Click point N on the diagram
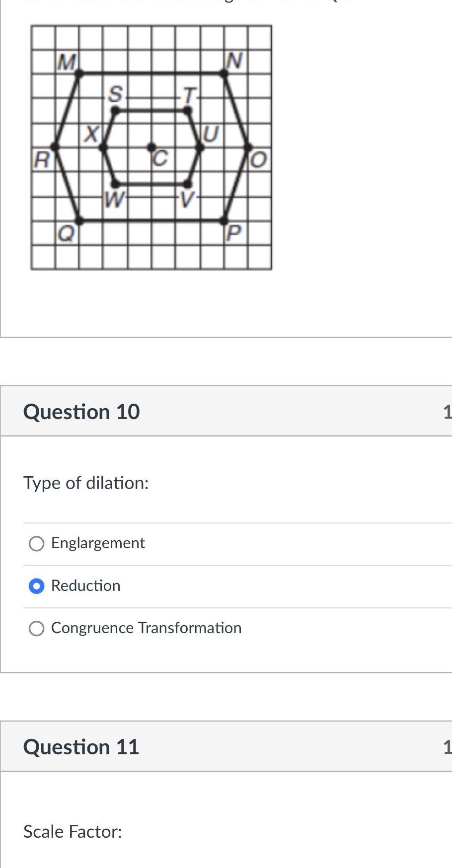The width and height of the screenshot is (452, 868). (x=224, y=73)
